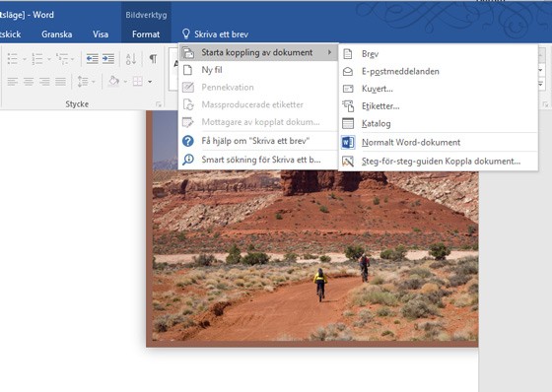Justify the paragraph text
The image size is (552, 392).
pyautogui.click(x=60, y=82)
